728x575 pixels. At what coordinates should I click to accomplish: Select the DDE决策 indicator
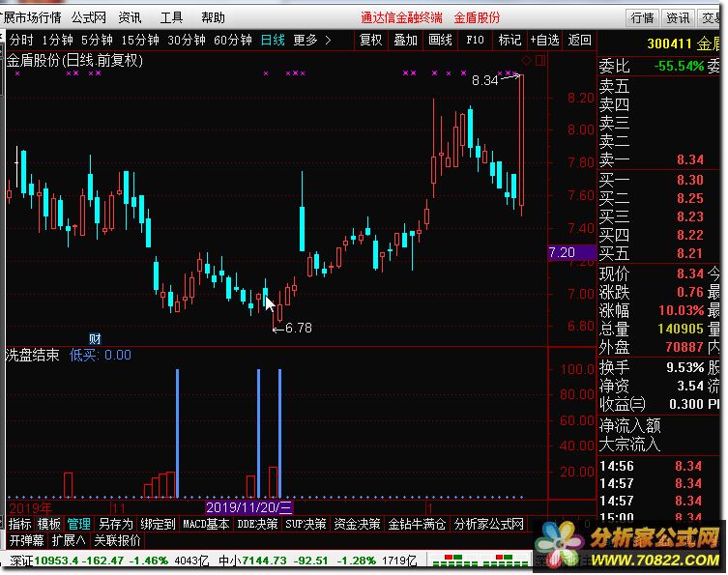click(x=257, y=524)
